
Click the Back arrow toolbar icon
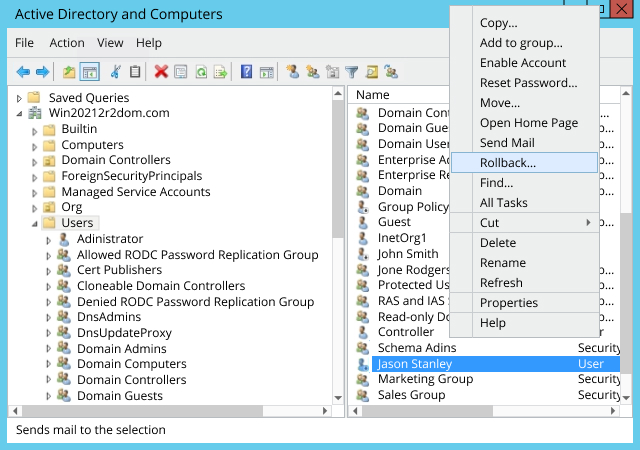tap(23, 72)
